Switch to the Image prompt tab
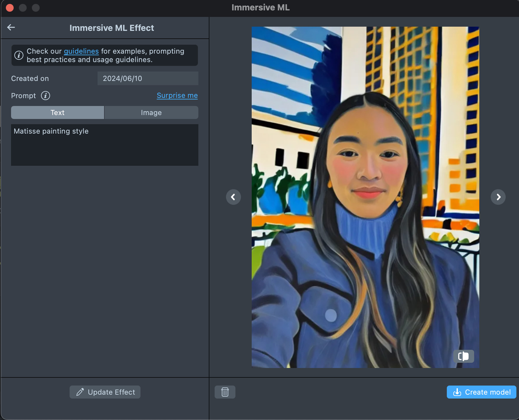The image size is (519, 420). (151, 112)
